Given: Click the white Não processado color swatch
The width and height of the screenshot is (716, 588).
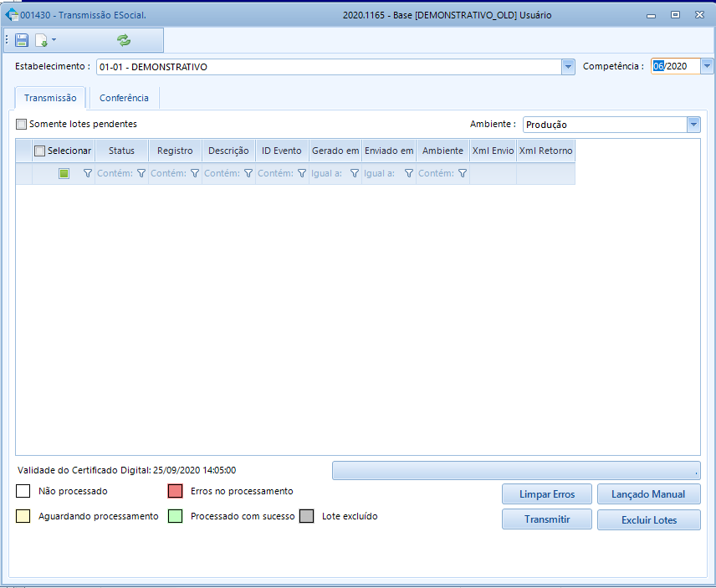Looking at the screenshot, I should point(23,491).
